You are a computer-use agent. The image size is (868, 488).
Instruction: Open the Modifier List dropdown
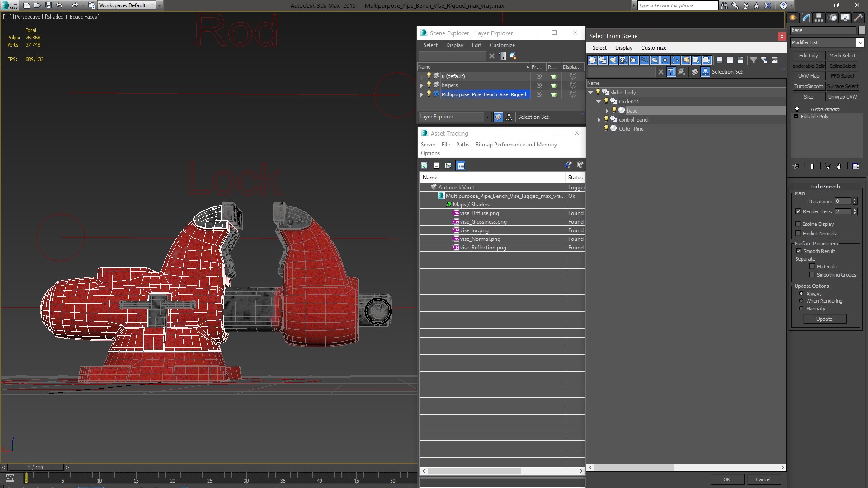tap(859, 42)
